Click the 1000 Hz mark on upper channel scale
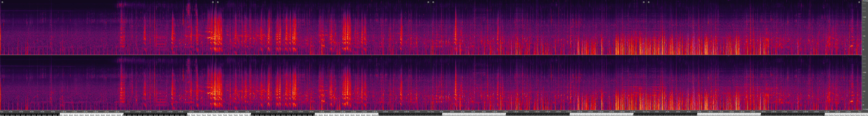This screenshot has width=868, height=116. click(x=865, y=17)
